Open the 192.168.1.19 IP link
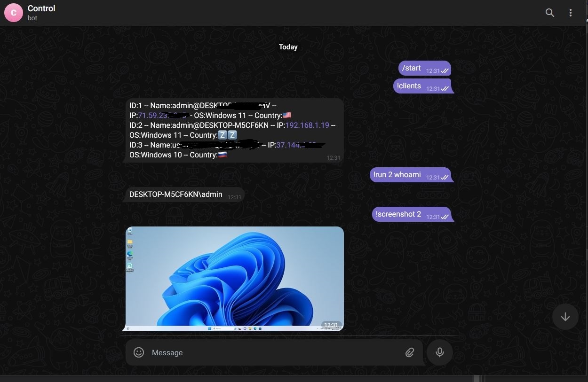The width and height of the screenshot is (588, 382). tap(307, 125)
